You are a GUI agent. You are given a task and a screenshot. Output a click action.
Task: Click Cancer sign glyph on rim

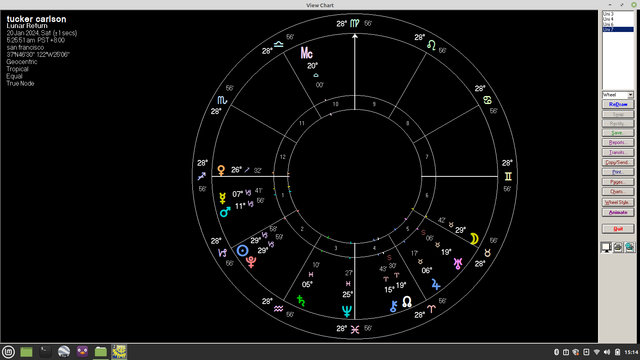487,100
